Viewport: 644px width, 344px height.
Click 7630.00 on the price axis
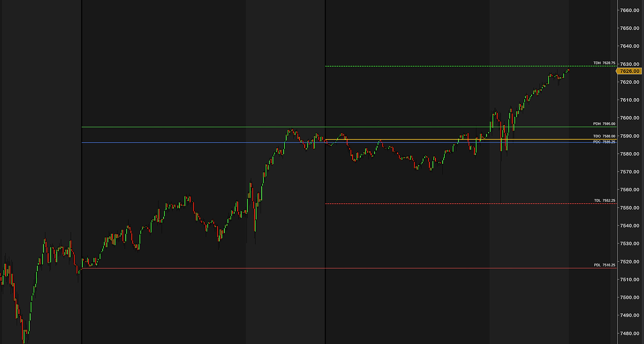pyautogui.click(x=630, y=64)
